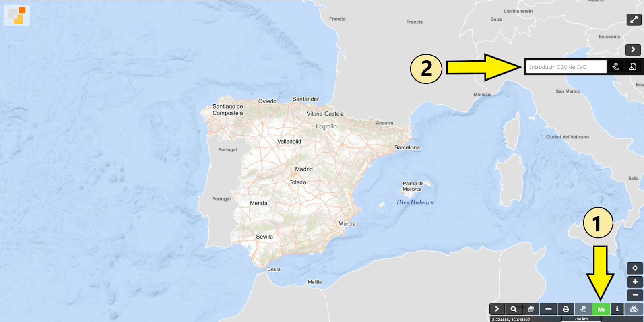This screenshot has height=322, width=644.
Task: View IVG parcel with the eye icon
Action: pyautogui.click(x=616, y=67)
